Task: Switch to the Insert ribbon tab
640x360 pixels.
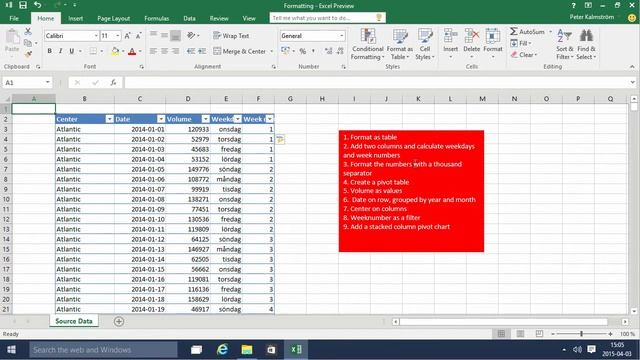Action: click(76, 18)
